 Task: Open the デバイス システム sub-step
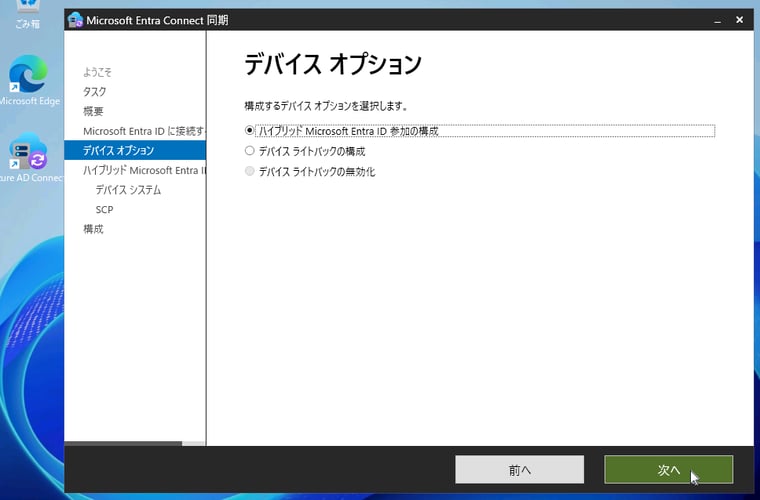point(128,190)
